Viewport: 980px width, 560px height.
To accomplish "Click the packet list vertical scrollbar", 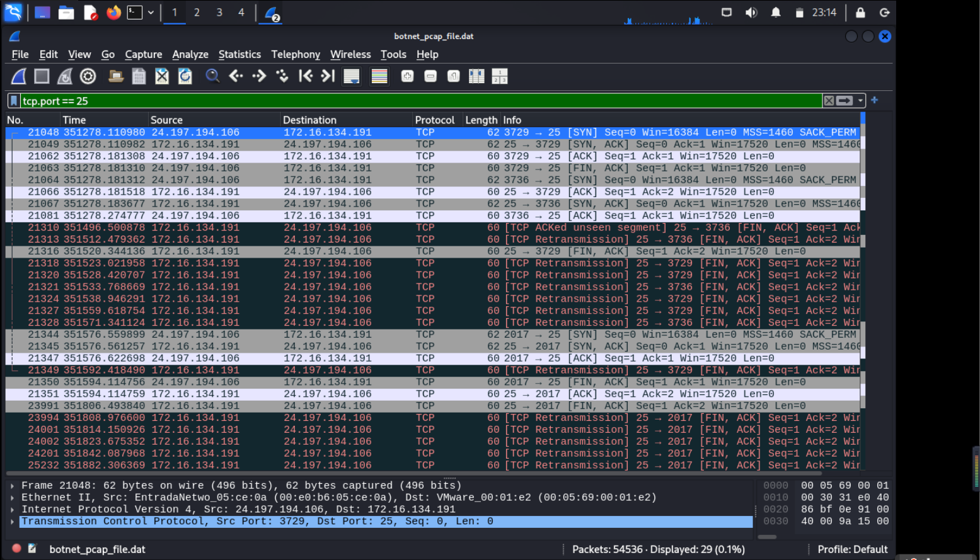I will [x=863, y=283].
